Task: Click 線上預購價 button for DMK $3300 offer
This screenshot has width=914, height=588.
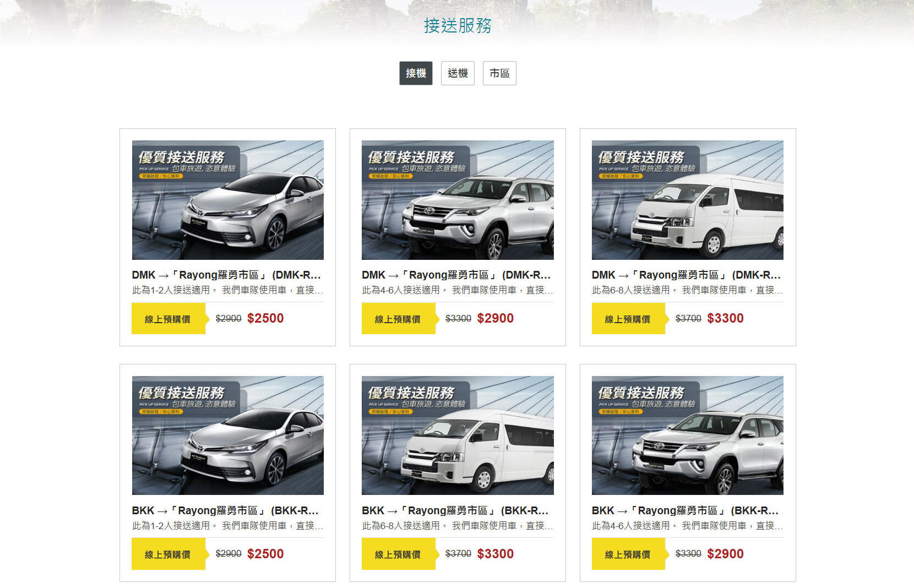Action: click(x=629, y=319)
